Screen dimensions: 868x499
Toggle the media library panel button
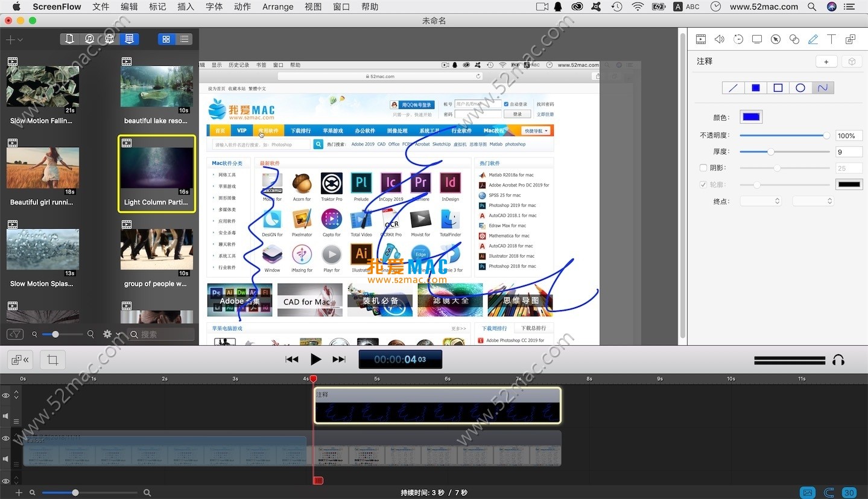(x=20, y=360)
